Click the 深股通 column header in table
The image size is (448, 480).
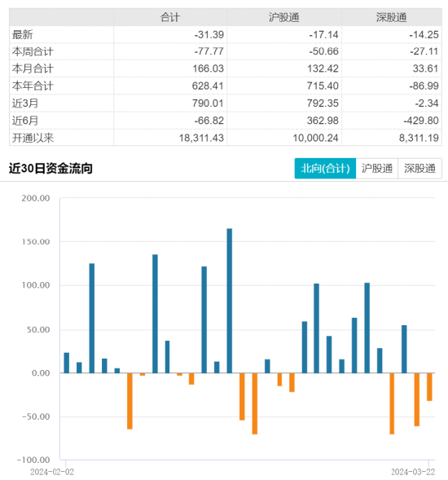tap(391, 17)
